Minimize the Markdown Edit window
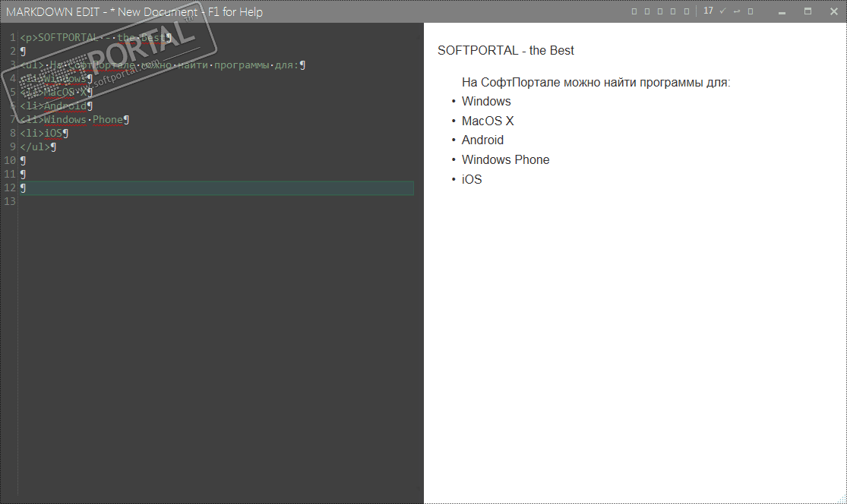Screen dimensions: 847x504 tap(782, 11)
